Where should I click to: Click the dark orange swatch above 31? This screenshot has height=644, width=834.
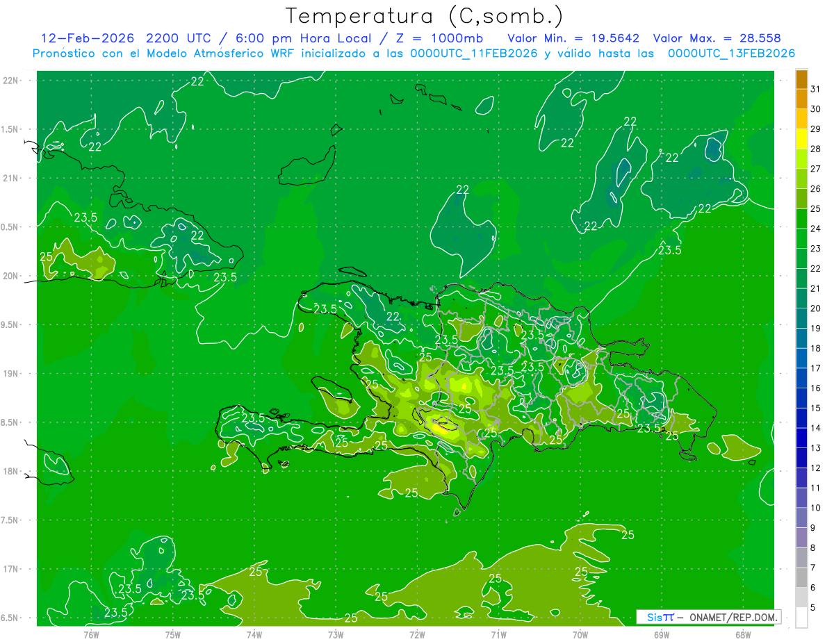(x=801, y=80)
